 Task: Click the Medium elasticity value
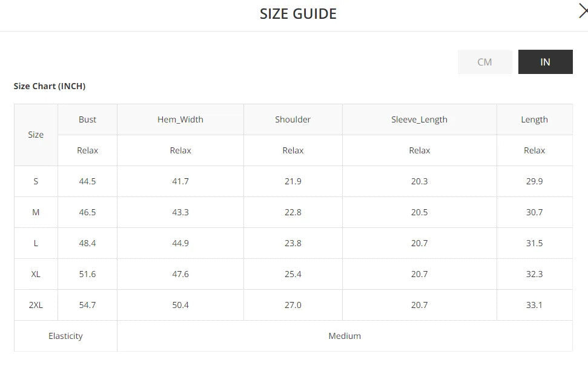point(345,336)
